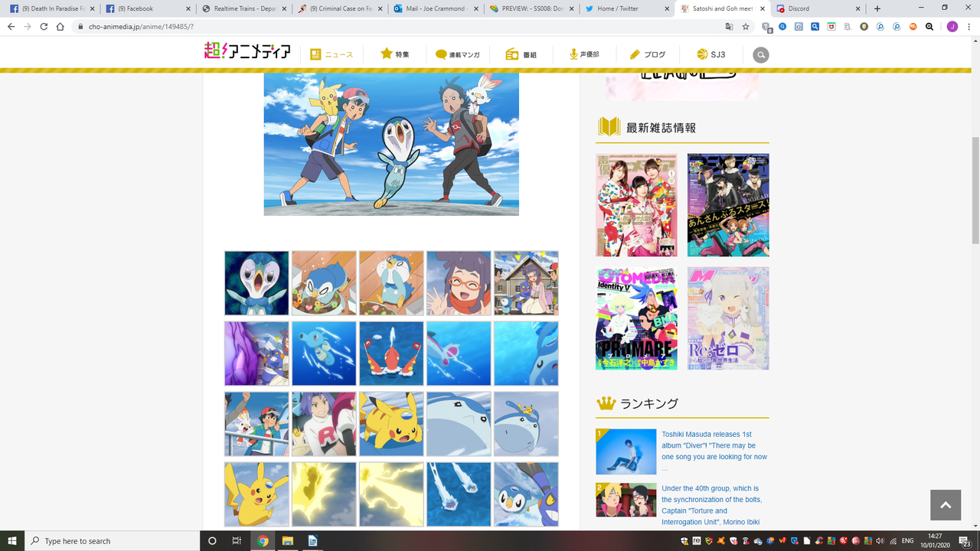The width and height of the screenshot is (980, 551).
Task: Switch to the Realtime Trains tab
Action: (243, 8)
